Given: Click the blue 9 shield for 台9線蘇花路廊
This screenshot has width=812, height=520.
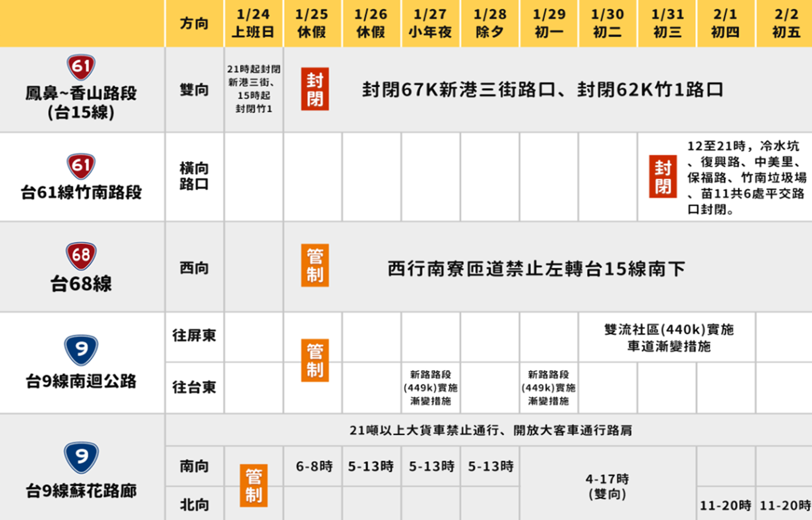Looking at the screenshot, I should click(81, 457).
